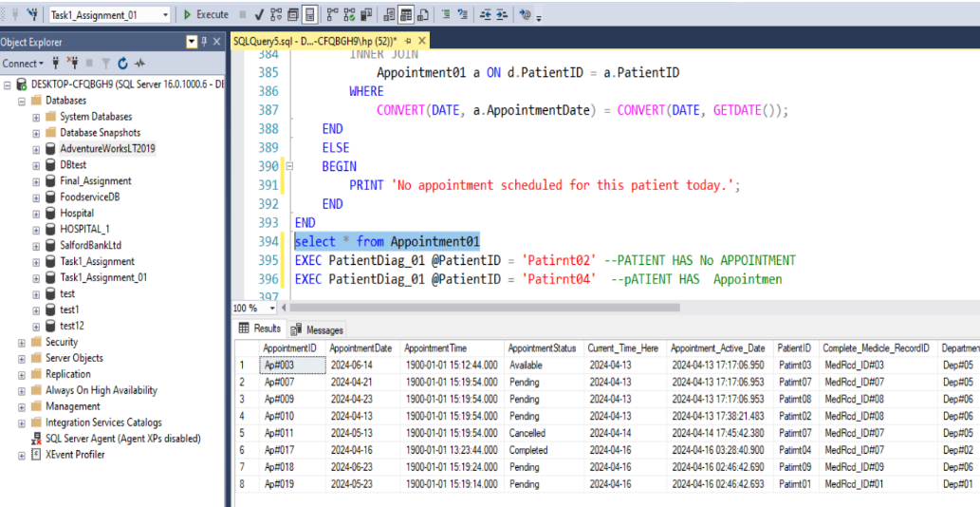Click the Comment out selected lines icon
Screen dimensions: 980x507
[446, 14]
